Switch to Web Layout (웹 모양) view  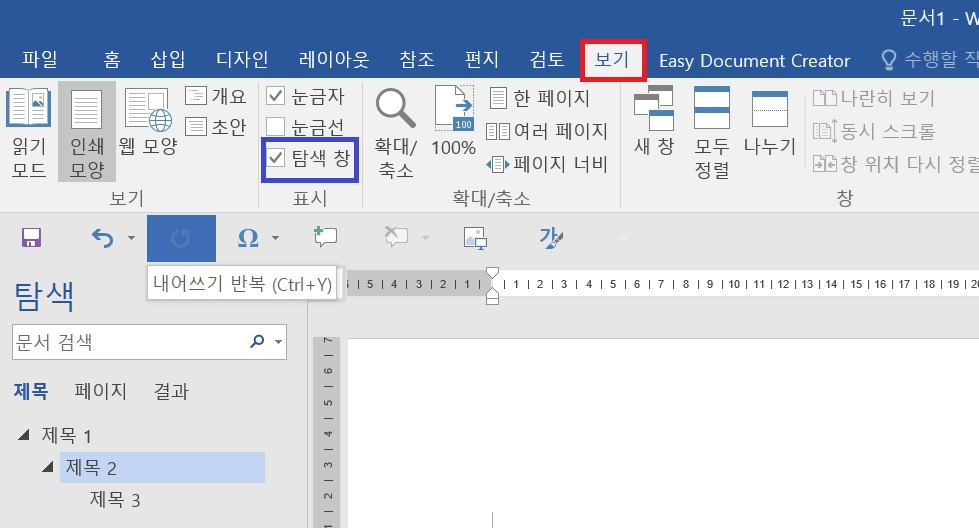tap(148, 123)
